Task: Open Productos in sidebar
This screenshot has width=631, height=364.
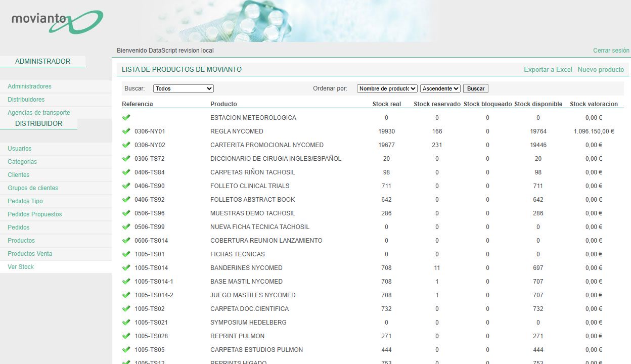Action: tap(21, 241)
